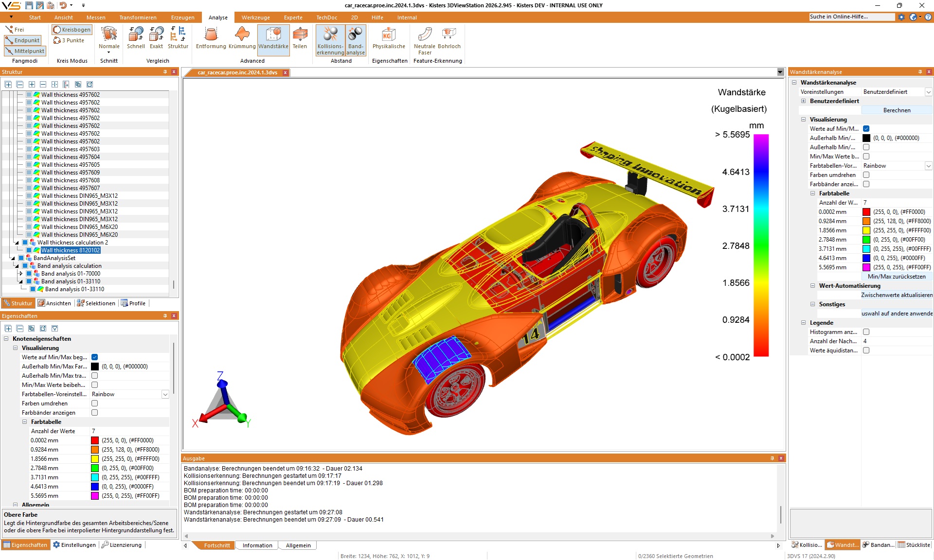Screen dimensions: 934x560
Task: Select the Normale section tool
Action: tap(109, 39)
